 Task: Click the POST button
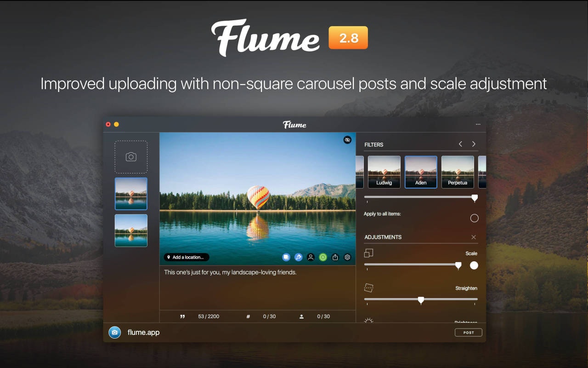coord(469,332)
